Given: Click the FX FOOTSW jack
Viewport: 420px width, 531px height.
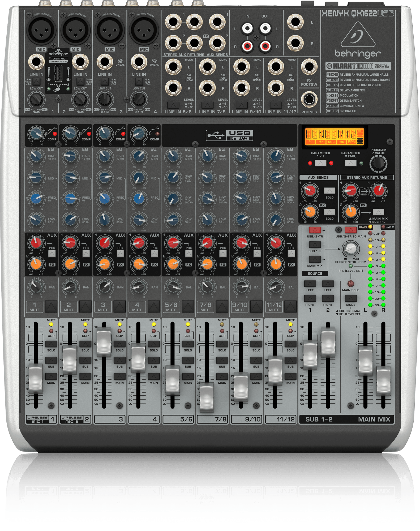Looking at the screenshot, I should (309, 67).
